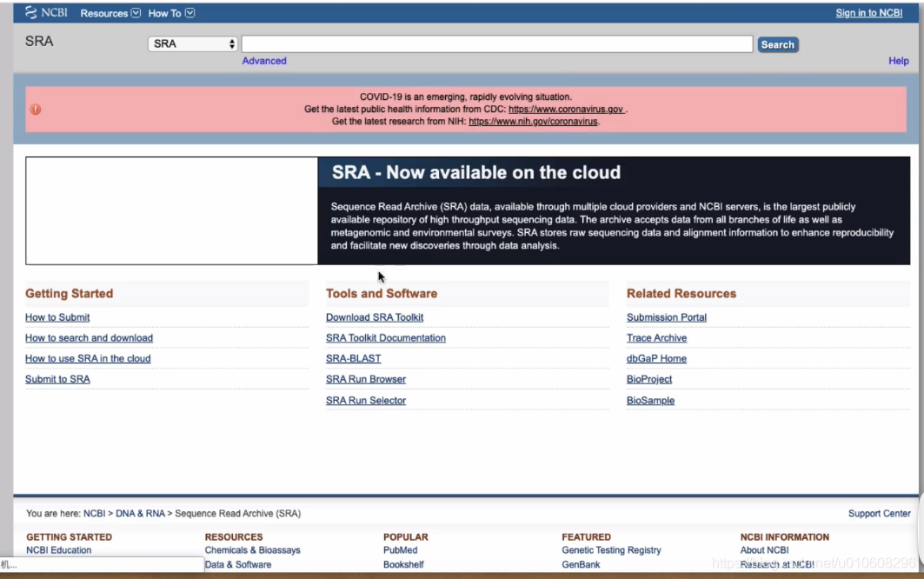Viewport: 924px width, 579px height.
Task: Click the 'SRA - Now available on the cloud' heading
Action: tap(476, 173)
